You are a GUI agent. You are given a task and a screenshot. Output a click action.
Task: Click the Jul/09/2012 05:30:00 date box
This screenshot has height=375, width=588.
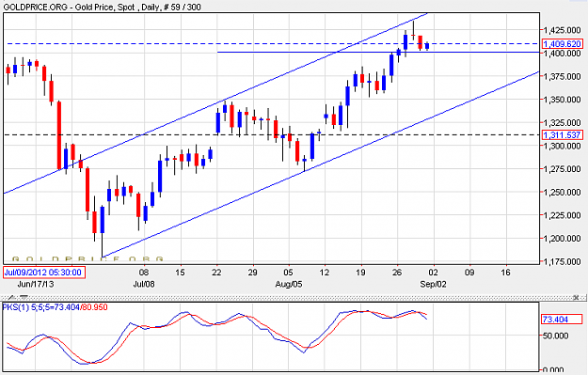pyautogui.click(x=44, y=273)
